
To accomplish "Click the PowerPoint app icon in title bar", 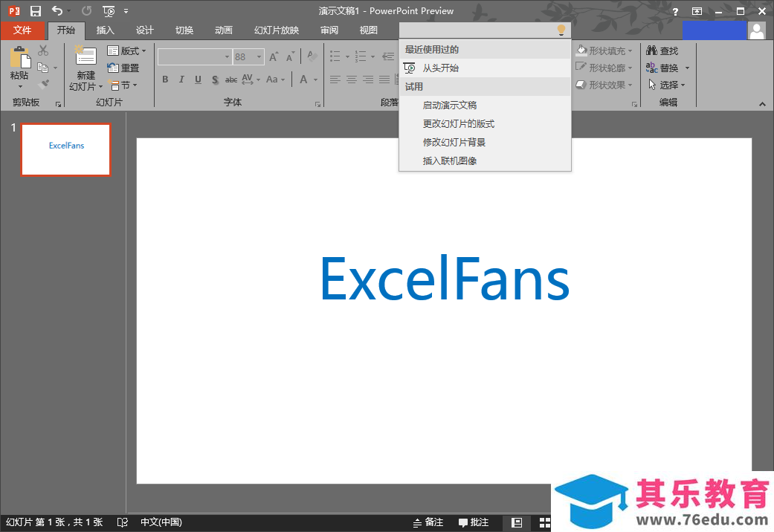I will click(14, 11).
